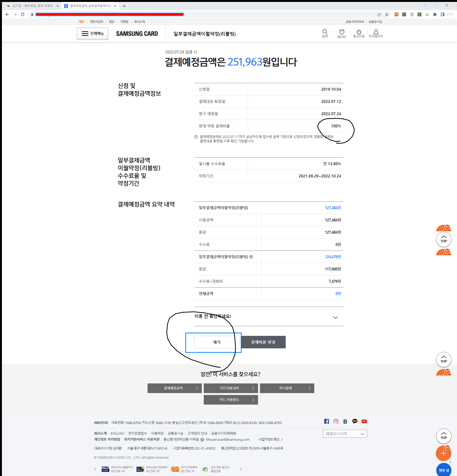Screen dimensions: 457x476
Task: Open the 검색 search icon
Action: (x=325, y=33)
